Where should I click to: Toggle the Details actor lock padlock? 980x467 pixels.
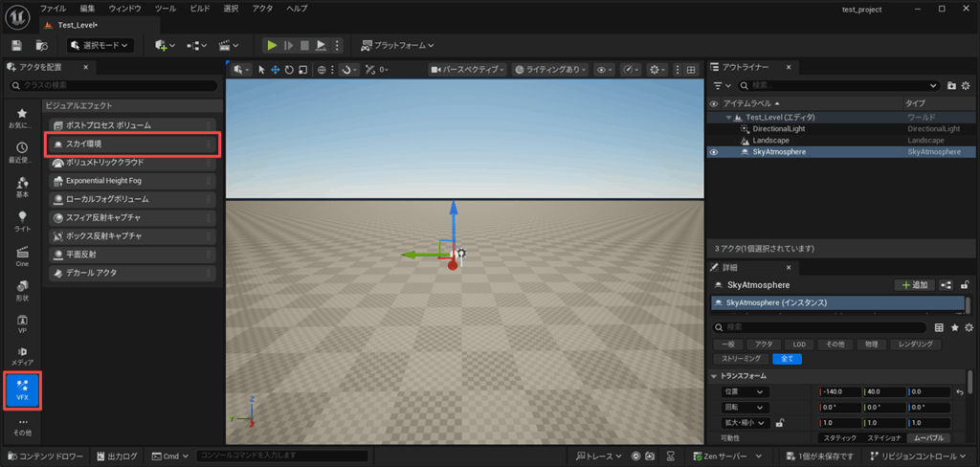pyautogui.click(x=966, y=285)
